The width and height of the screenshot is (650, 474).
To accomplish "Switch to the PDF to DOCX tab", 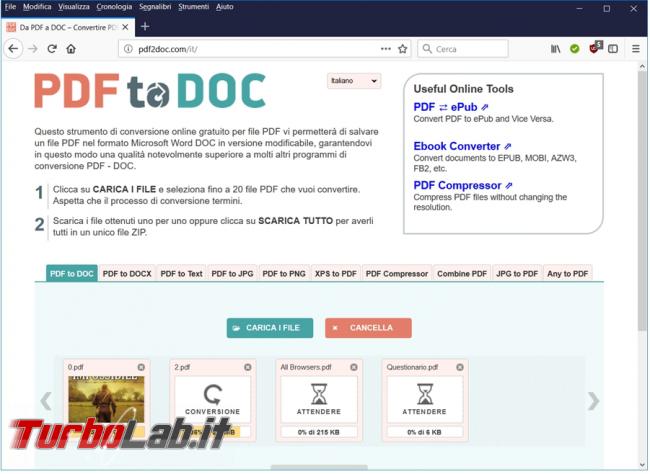I will (x=127, y=274).
